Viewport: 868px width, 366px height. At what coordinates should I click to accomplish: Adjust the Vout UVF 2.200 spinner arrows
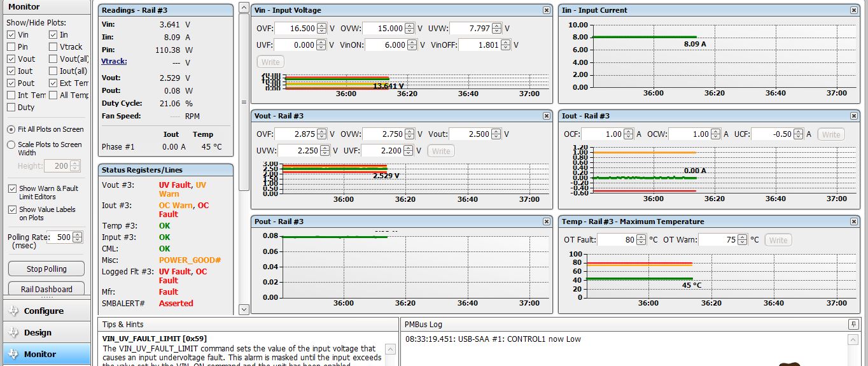pyautogui.click(x=410, y=151)
